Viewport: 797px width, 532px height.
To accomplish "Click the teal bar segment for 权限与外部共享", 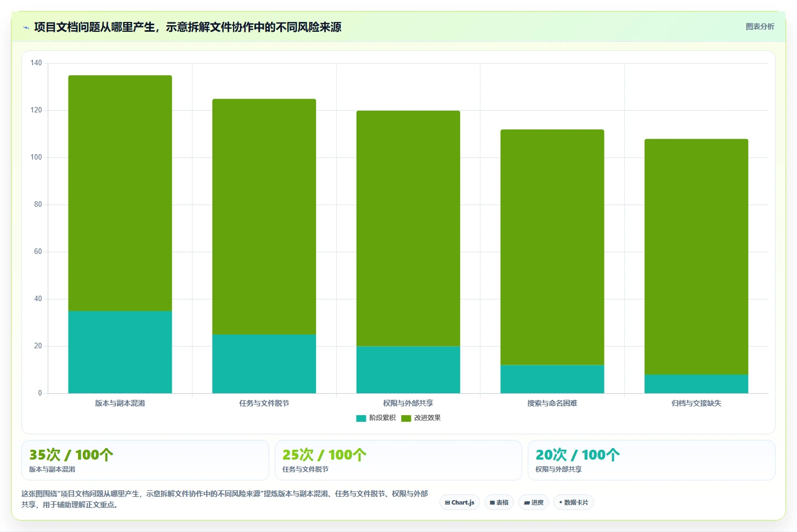I will pyautogui.click(x=408, y=370).
